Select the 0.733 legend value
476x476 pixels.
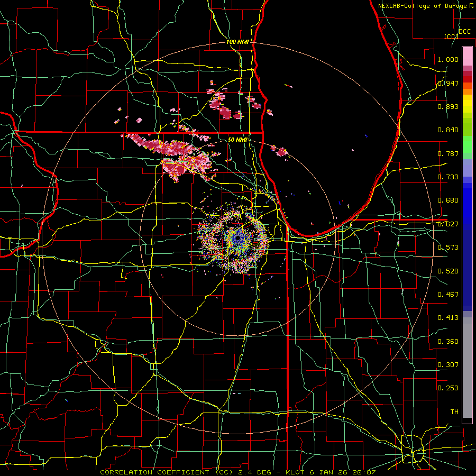tap(448, 177)
